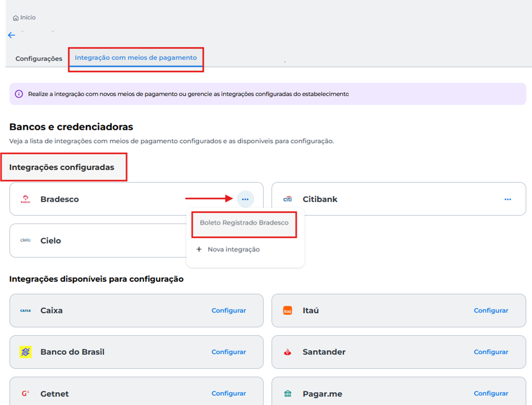Open Citibank three-dots options menu
This screenshot has width=532, height=405.
(508, 199)
